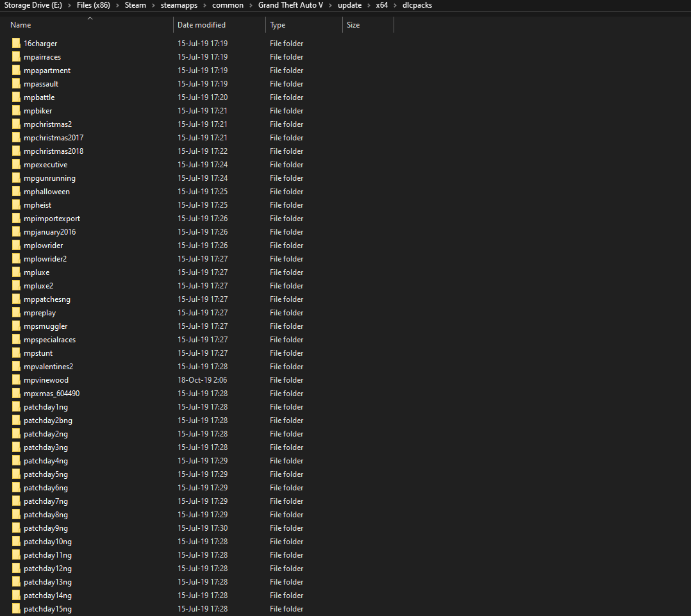This screenshot has width=691, height=616.
Task: Click the mpjanuary2016 folder icon
Action: [x=16, y=232]
